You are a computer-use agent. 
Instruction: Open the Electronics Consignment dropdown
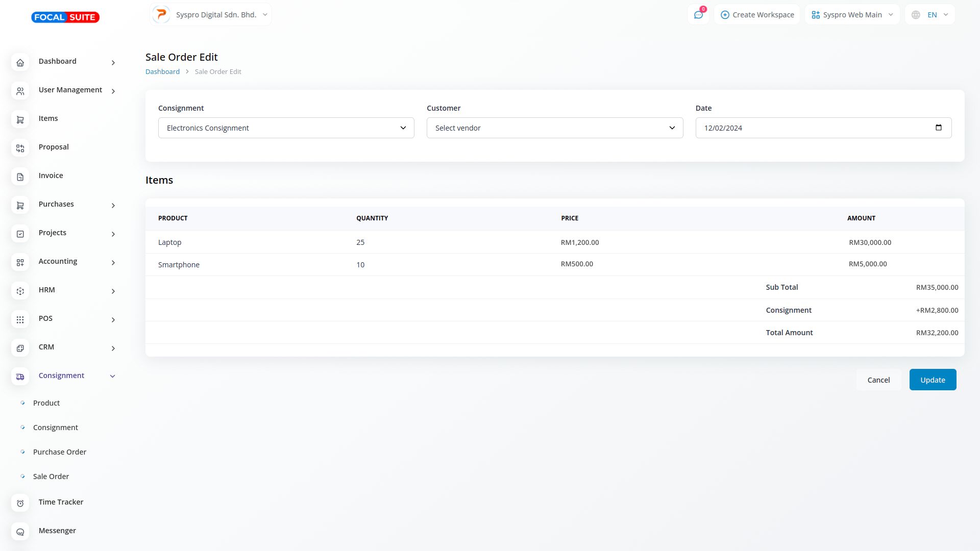286,128
